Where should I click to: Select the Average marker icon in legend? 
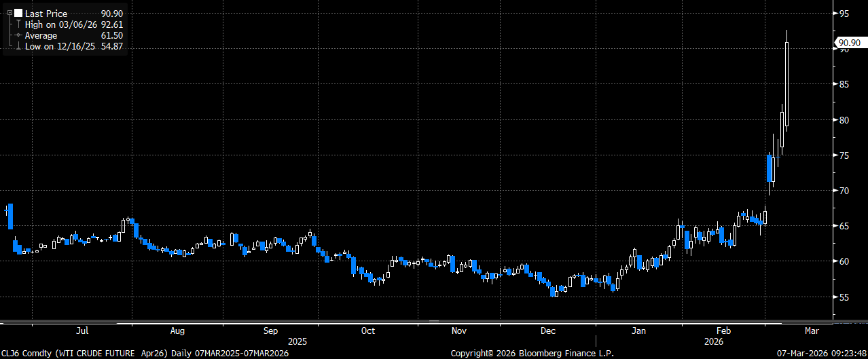18,35
